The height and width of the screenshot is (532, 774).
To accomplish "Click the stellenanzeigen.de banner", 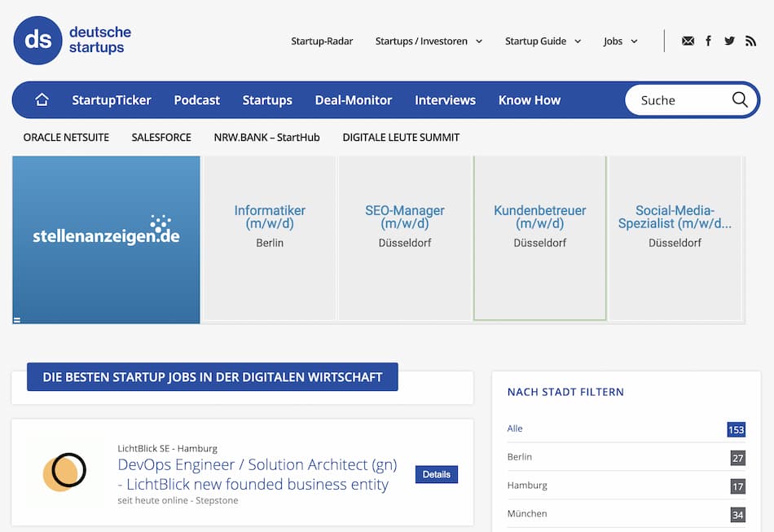I will 106,240.
